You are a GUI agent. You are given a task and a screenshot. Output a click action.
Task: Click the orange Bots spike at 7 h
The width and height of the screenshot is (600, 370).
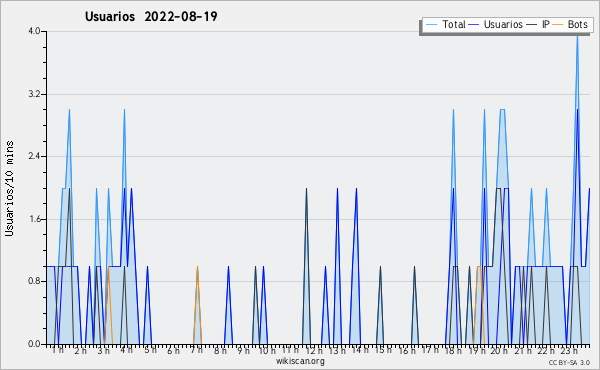197,305
